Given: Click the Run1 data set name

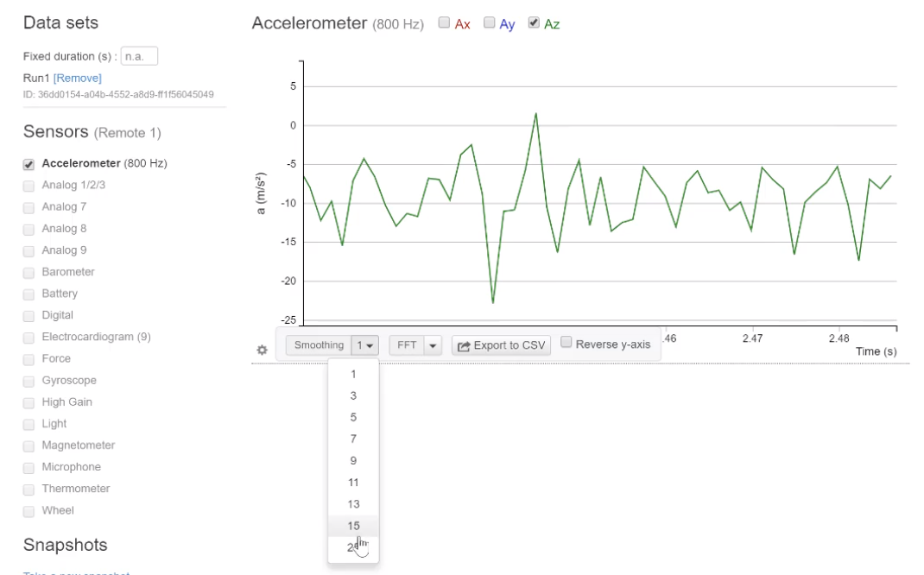Looking at the screenshot, I should [36, 78].
